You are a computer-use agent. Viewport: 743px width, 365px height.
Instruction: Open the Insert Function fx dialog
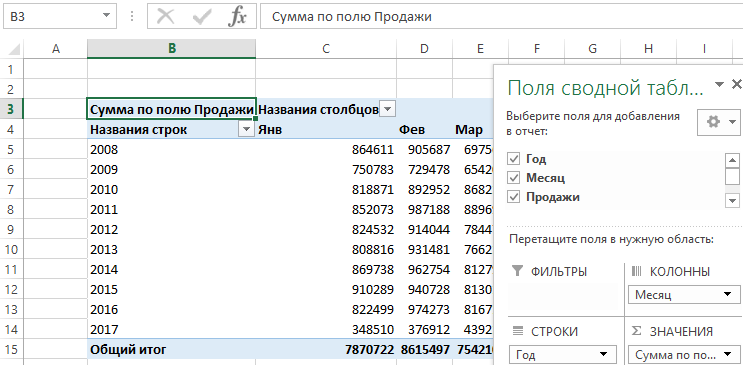[x=237, y=17]
